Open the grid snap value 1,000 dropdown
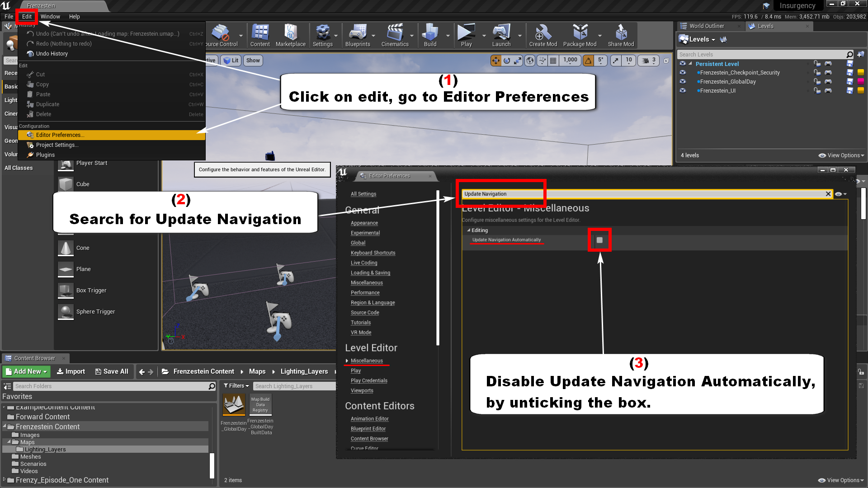 pyautogui.click(x=570, y=61)
